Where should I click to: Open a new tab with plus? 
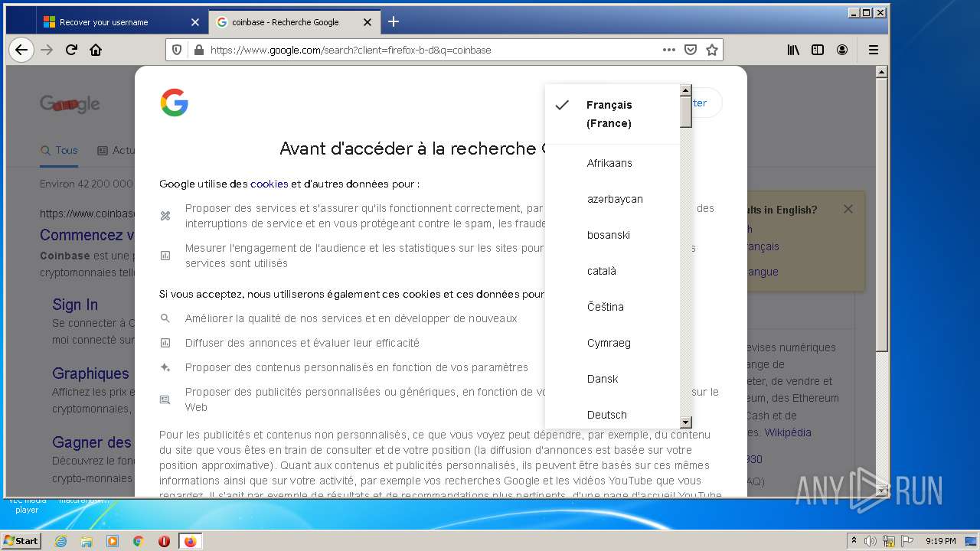[394, 21]
